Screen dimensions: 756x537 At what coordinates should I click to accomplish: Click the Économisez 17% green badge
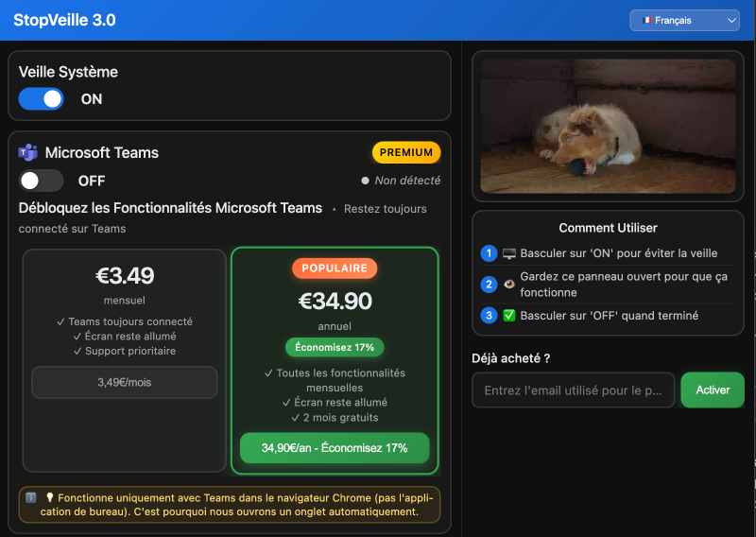335,347
